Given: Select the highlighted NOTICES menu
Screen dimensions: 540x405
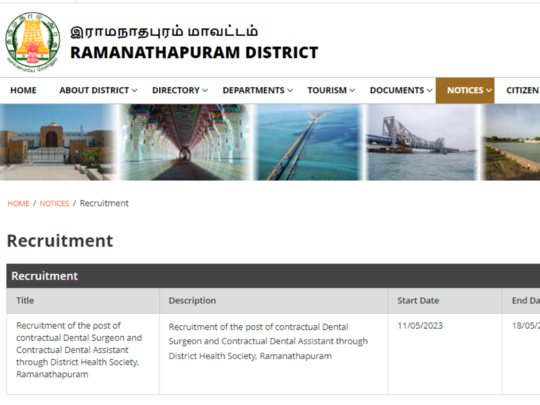Looking at the screenshot, I should 465,91.
